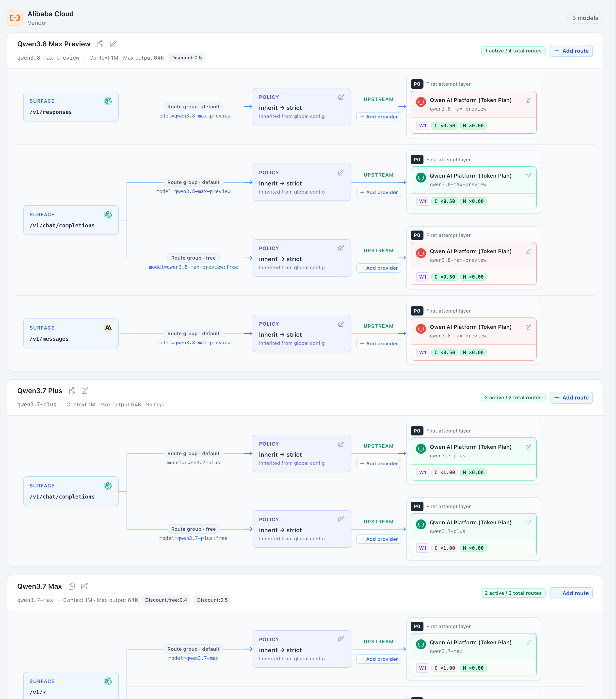Edit policy for the model=qwen3.7-max route
The height and width of the screenshot is (699, 616).
pos(341,639)
